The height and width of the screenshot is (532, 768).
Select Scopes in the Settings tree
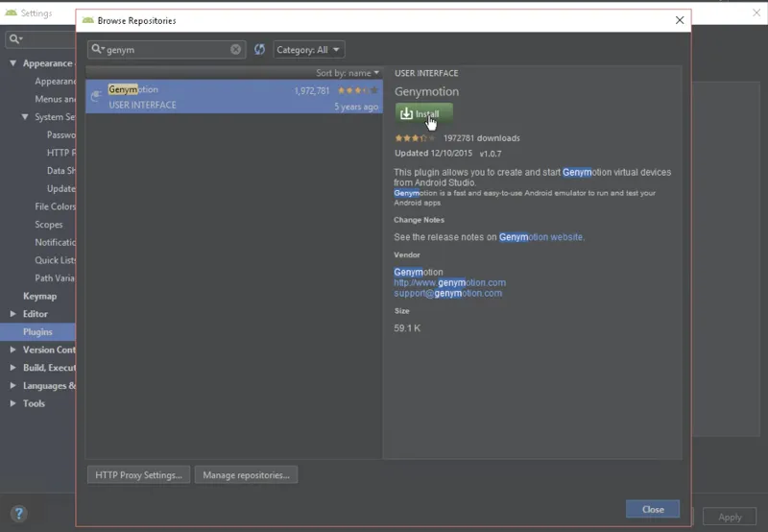(x=49, y=225)
